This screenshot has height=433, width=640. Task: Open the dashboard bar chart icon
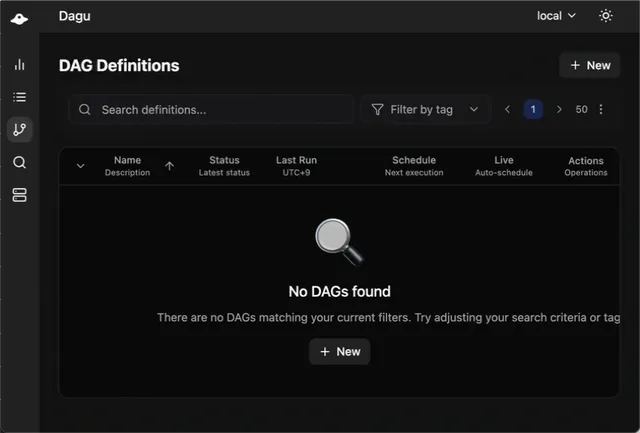point(20,65)
